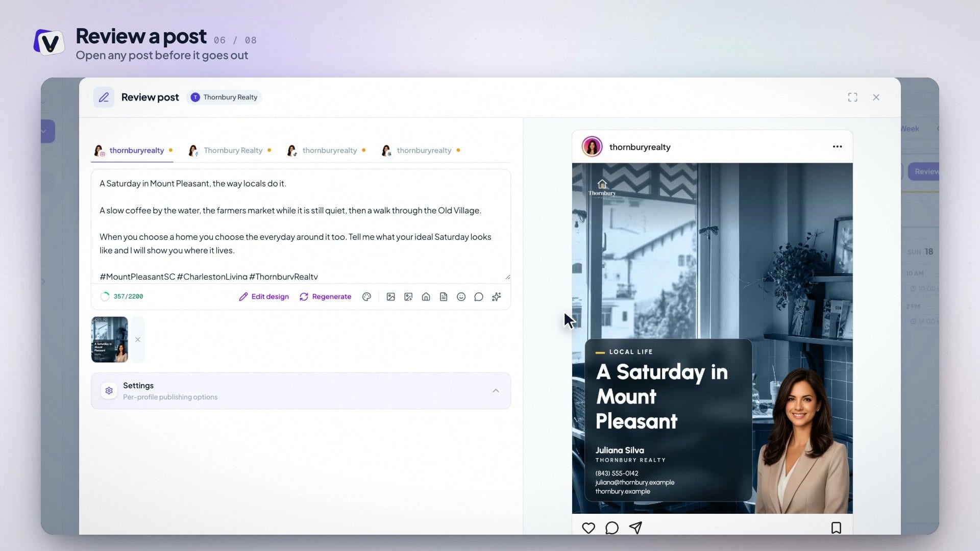Screen dimensions: 980x551
Task: Click the comment icon in preview
Action: pos(612,528)
